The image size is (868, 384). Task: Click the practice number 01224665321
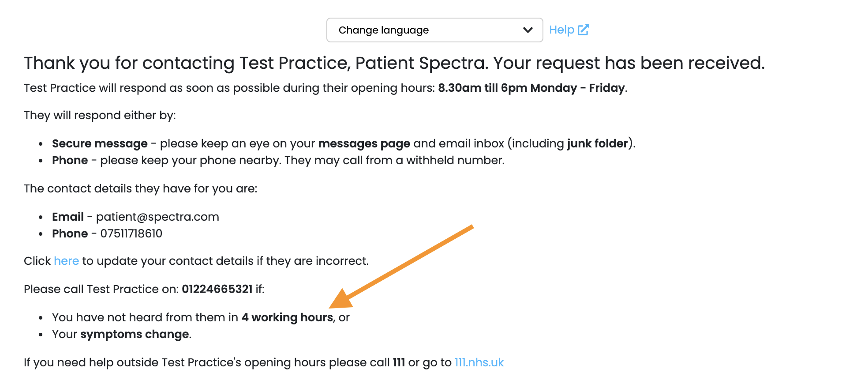point(217,289)
